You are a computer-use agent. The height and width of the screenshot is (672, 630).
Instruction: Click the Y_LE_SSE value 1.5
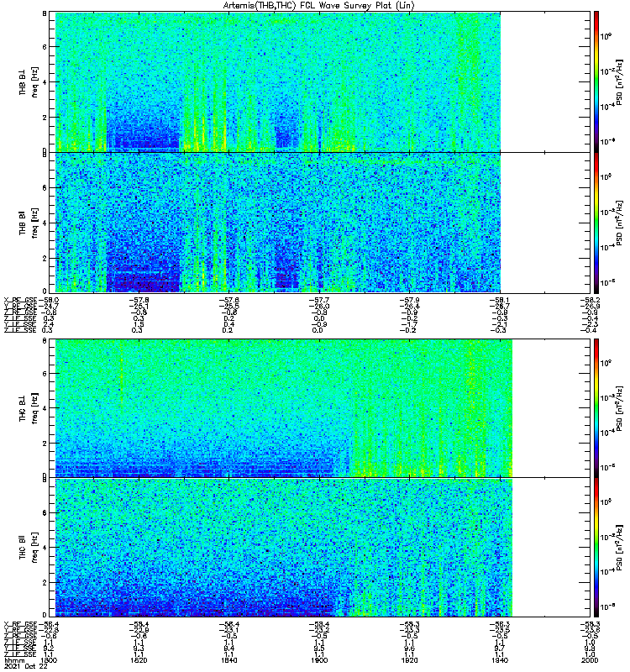(139, 324)
